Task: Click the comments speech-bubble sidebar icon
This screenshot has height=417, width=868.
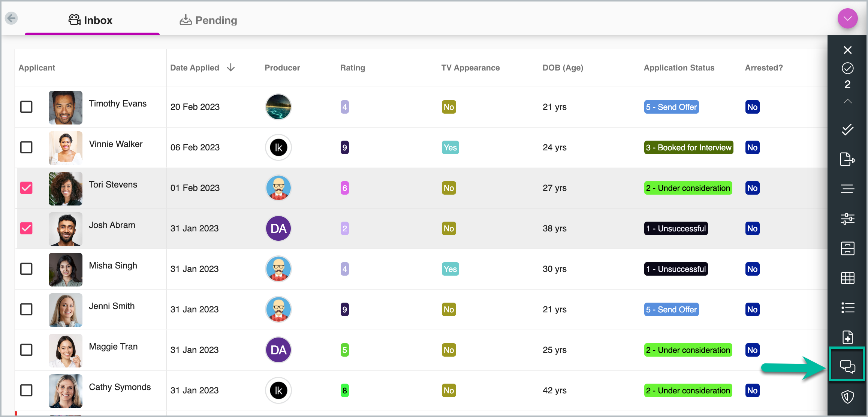Action: (847, 366)
